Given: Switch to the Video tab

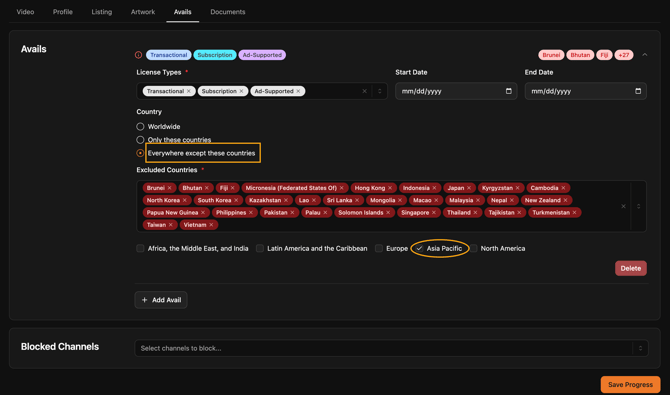Looking at the screenshot, I should pos(25,12).
